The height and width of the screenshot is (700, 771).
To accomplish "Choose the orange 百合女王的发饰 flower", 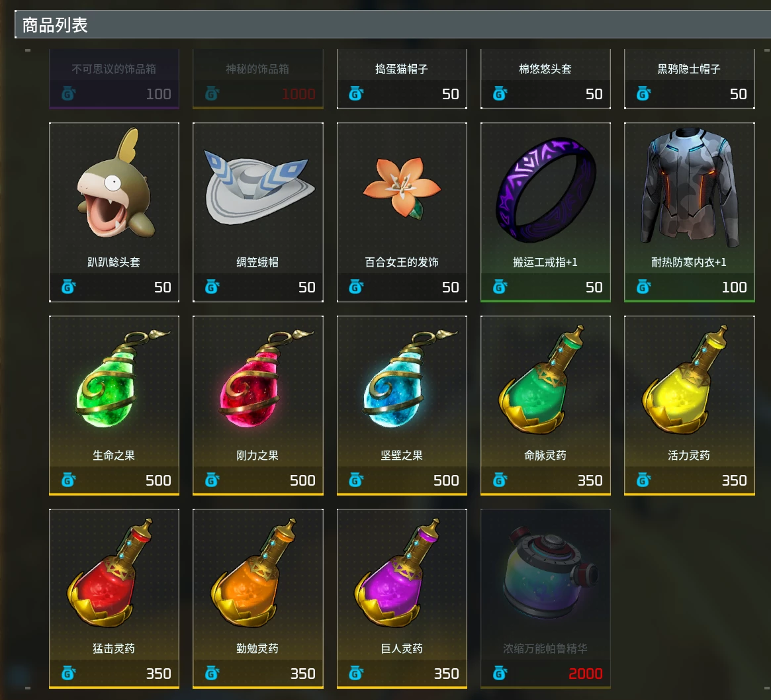I will coord(402,212).
